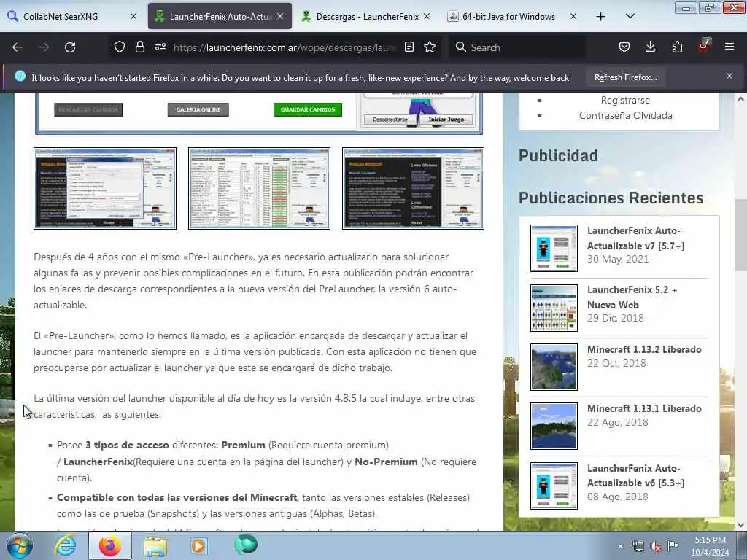Open the Action Center flag tray icon
The width and height of the screenshot is (747, 560).
pyautogui.click(x=673, y=546)
